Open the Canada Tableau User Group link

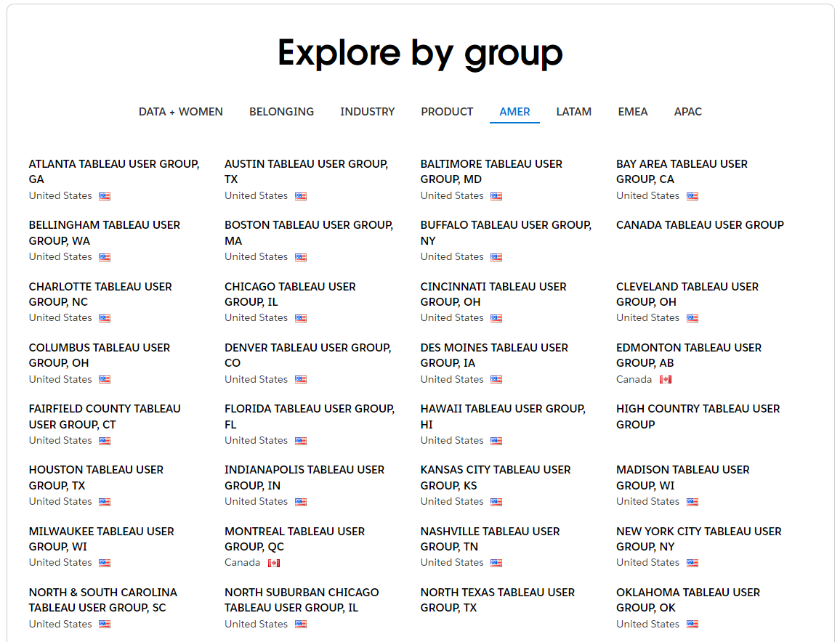coord(700,225)
